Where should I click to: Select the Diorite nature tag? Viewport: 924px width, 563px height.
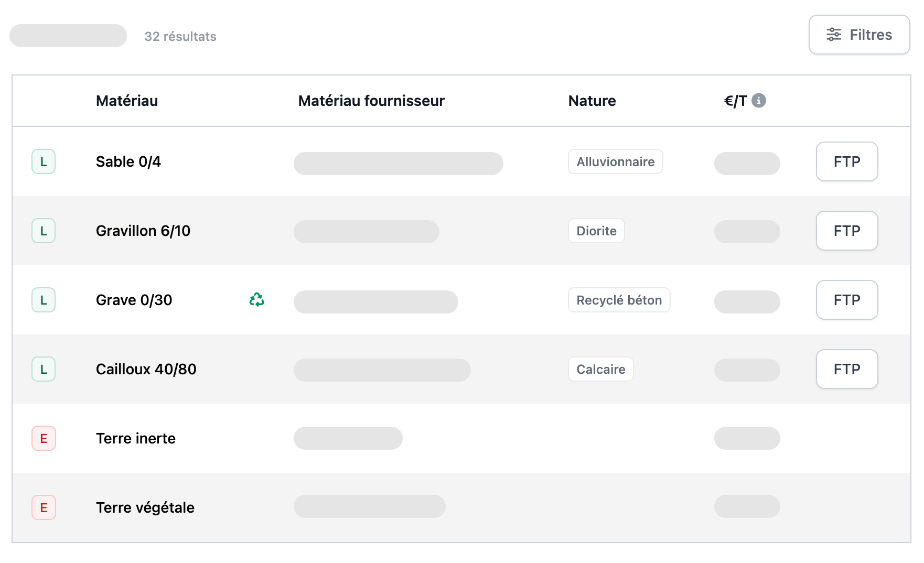coord(596,231)
